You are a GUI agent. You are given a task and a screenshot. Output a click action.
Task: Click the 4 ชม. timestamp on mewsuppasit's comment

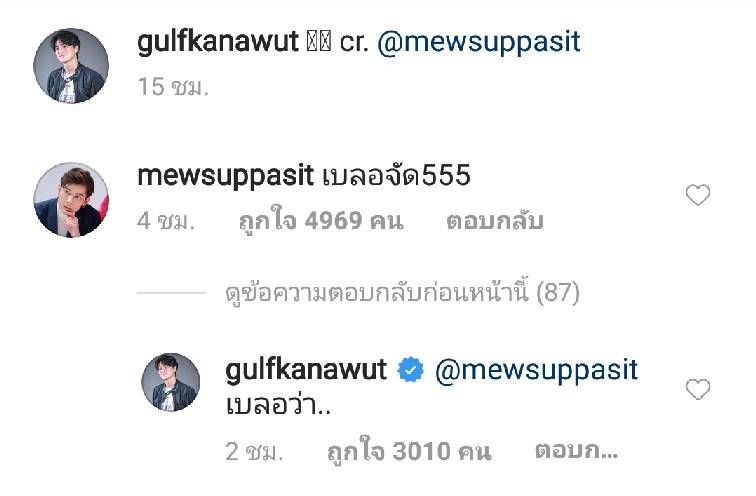pos(166,221)
